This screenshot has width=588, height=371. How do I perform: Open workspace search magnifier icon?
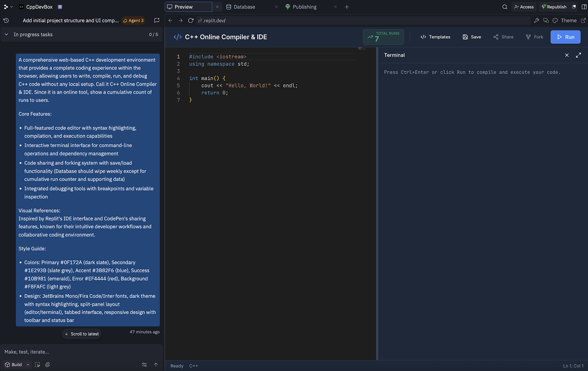click(505, 7)
